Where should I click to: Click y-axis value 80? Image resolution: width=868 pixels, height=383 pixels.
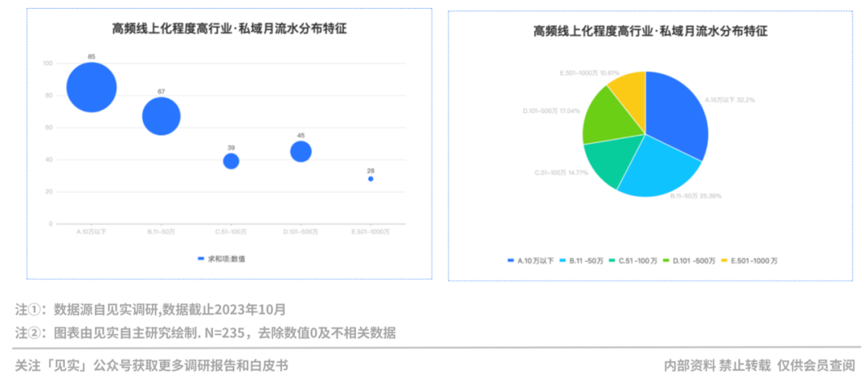pos(49,96)
